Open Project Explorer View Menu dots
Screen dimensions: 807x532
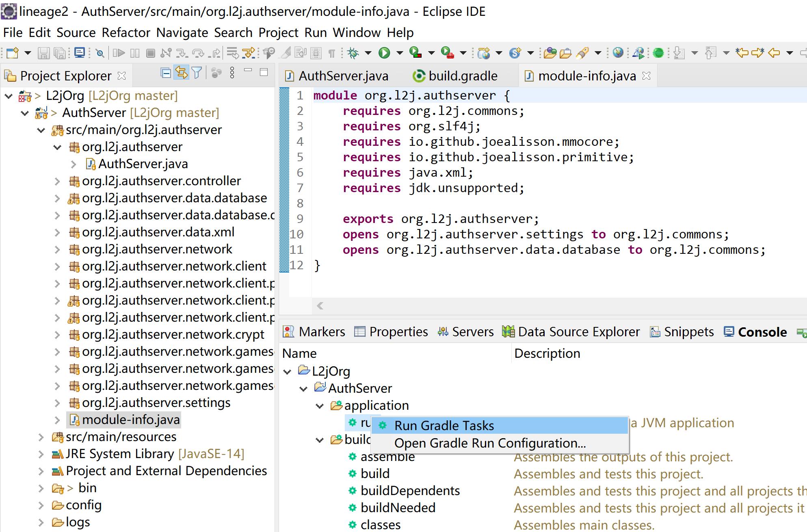click(x=232, y=73)
